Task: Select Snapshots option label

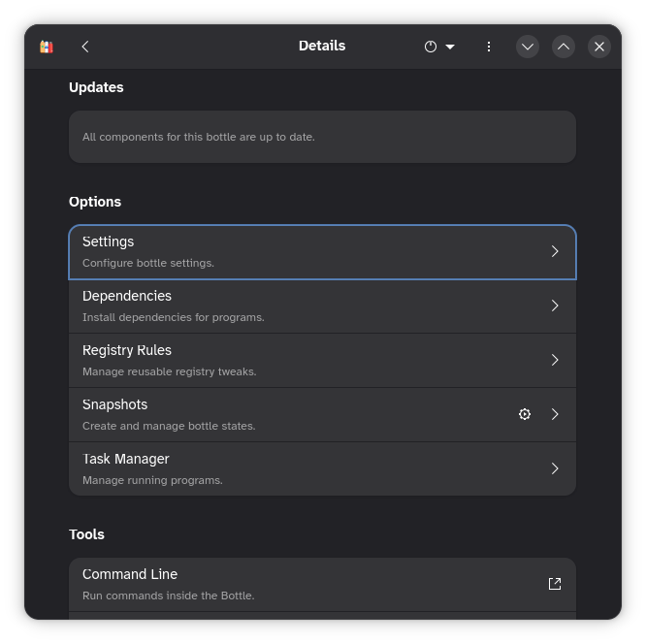Action: tap(115, 404)
